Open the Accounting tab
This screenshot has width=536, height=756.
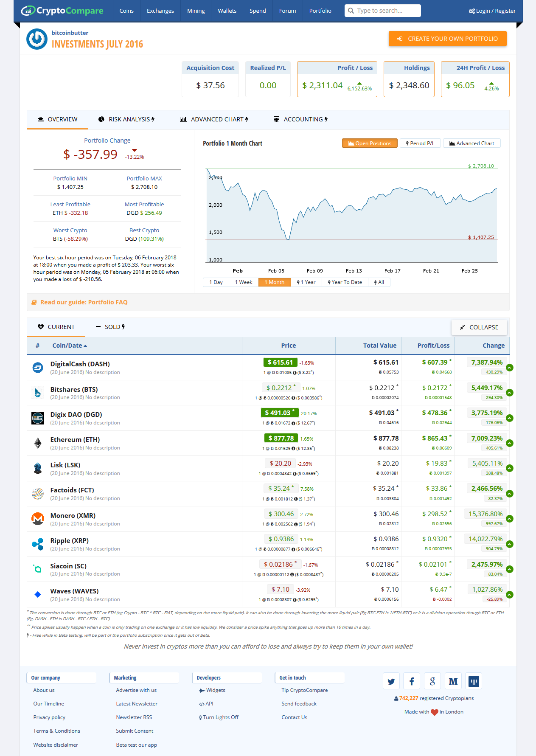301,119
